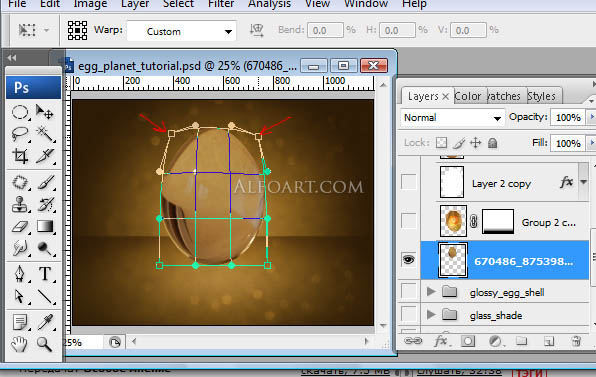The height and width of the screenshot is (377, 596).
Task: Click the Opacity slider arrow
Action: pyautogui.click(x=591, y=117)
